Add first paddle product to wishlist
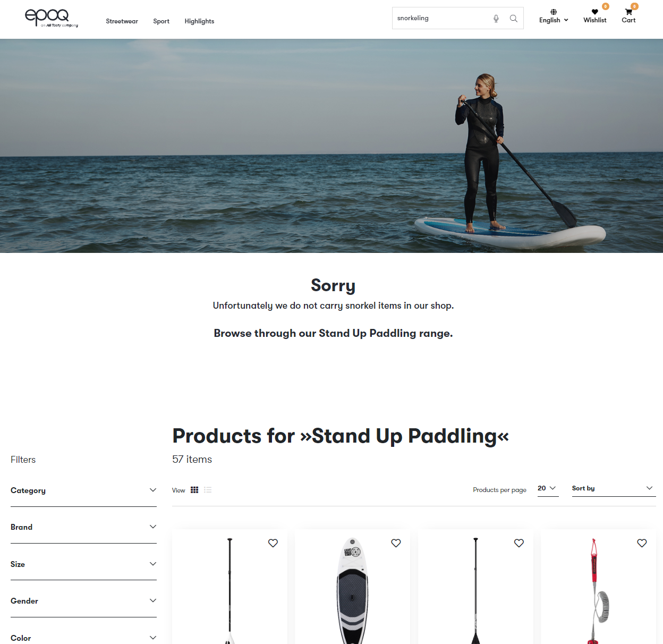The width and height of the screenshot is (663, 644). (x=273, y=543)
